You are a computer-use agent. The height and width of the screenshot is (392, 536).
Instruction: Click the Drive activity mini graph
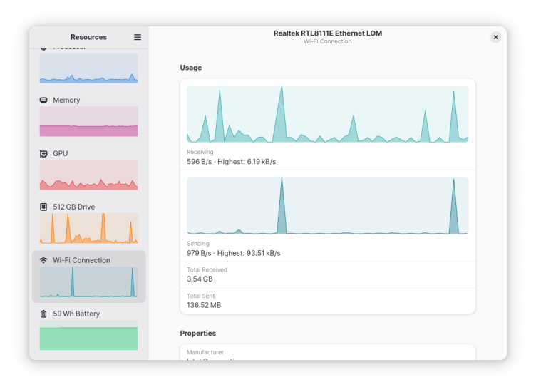(x=88, y=229)
